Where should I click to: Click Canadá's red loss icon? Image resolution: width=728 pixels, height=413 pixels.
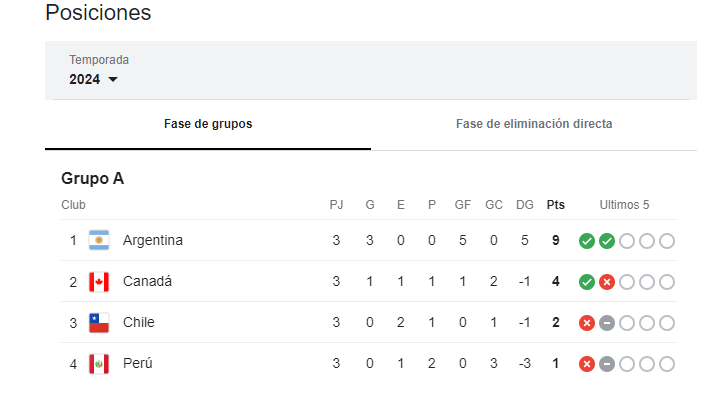click(607, 282)
